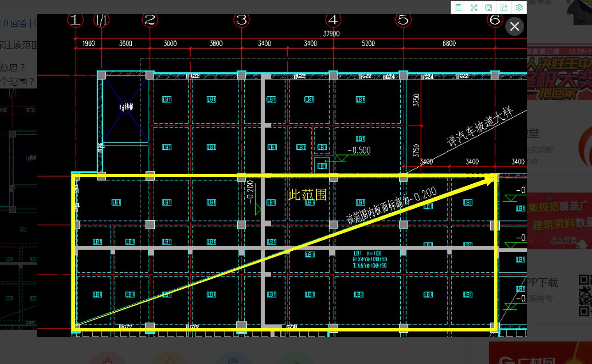The height and width of the screenshot is (364, 592).
Task: Click the QR code beside PP下载
Action: pyautogui.click(x=585, y=296)
